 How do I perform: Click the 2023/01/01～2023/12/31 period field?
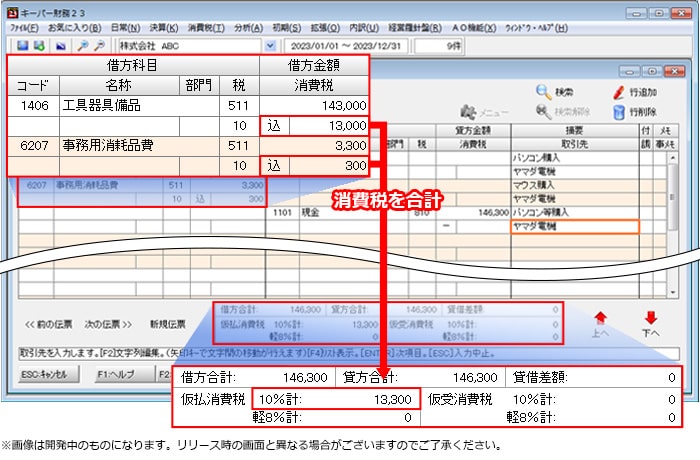coord(346,46)
